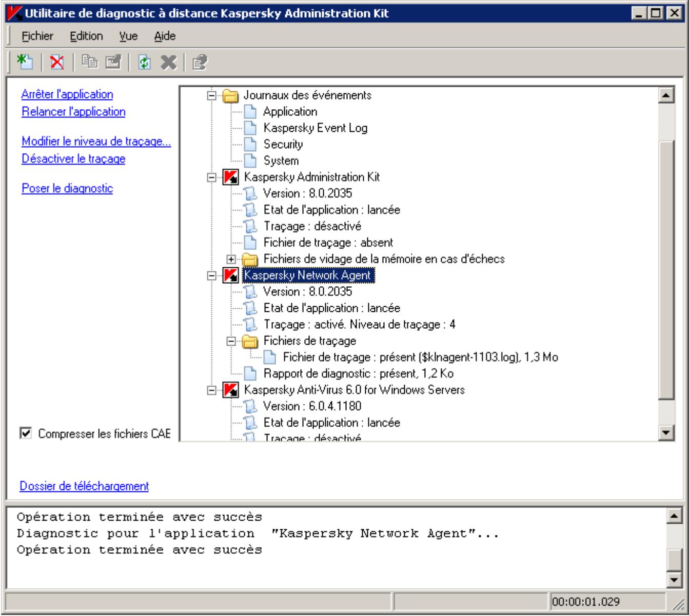Viewport: 689px width, 616px height.
Task: Click the folder icon of Fichiers de vidage de la mémoire
Action: (x=249, y=259)
